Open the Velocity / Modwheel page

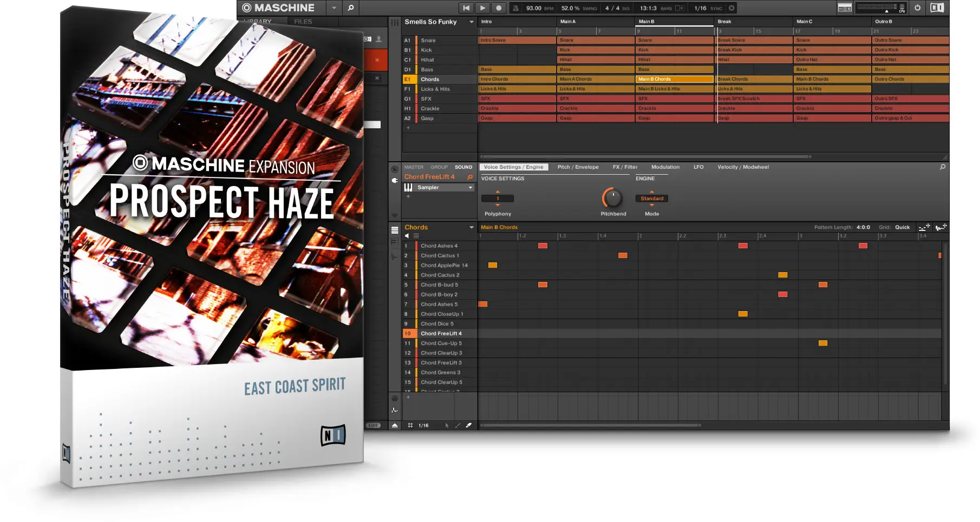click(x=743, y=167)
